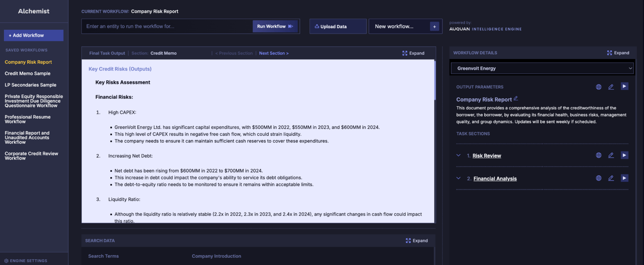Click Engine Settings label

click(x=29, y=261)
